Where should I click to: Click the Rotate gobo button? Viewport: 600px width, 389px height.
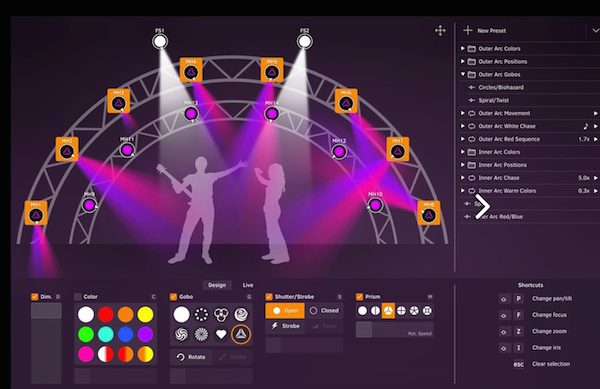[191, 357]
